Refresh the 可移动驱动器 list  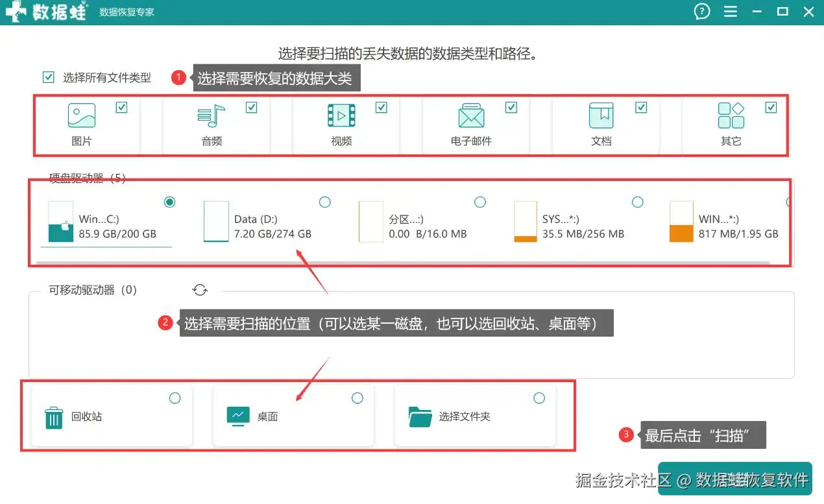click(x=200, y=290)
